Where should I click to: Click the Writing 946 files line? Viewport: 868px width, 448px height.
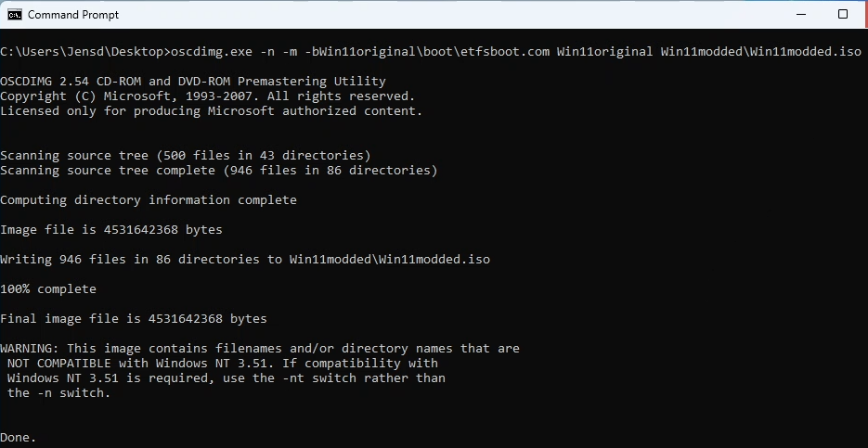245,260
